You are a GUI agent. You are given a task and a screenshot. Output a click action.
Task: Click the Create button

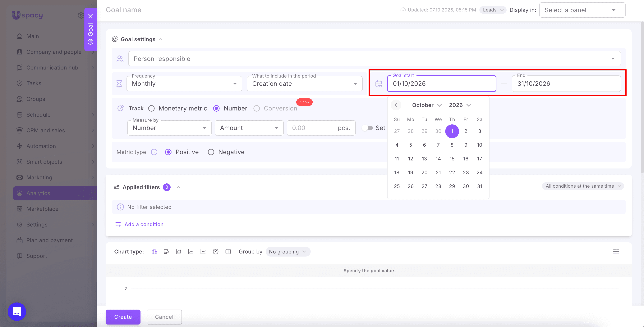click(x=123, y=317)
